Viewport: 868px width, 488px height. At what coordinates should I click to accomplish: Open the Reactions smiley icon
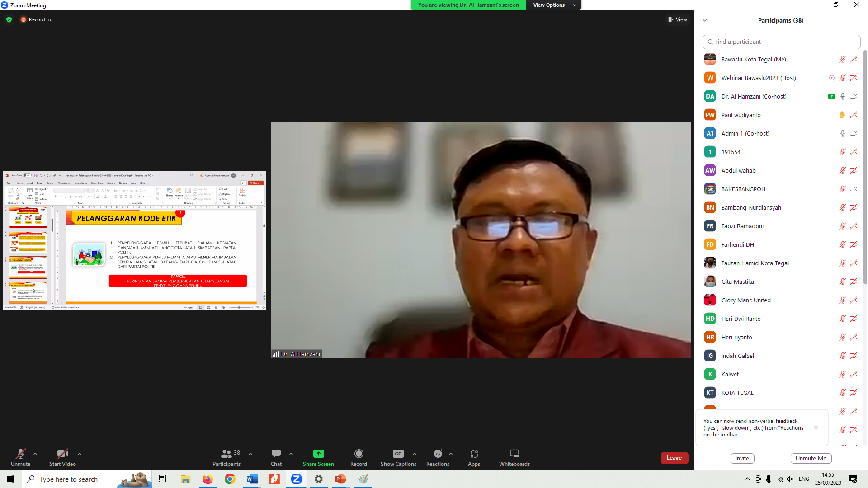pyautogui.click(x=438, y=454)
